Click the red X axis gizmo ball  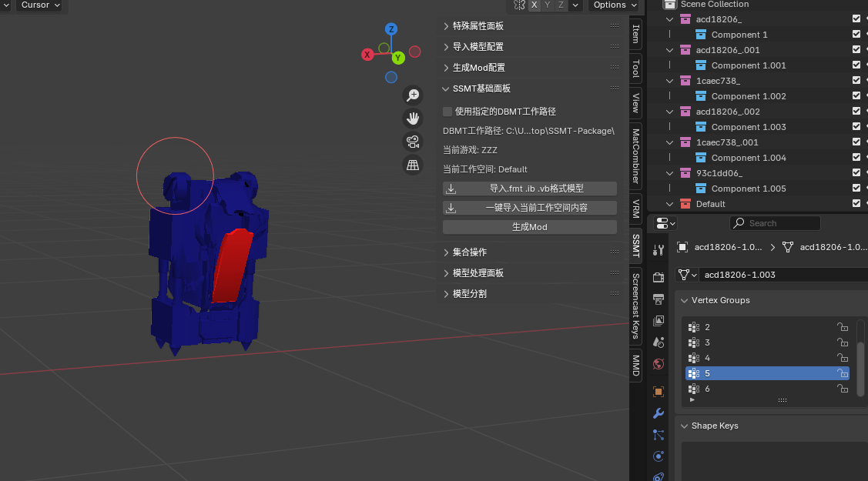pos(367,55)
